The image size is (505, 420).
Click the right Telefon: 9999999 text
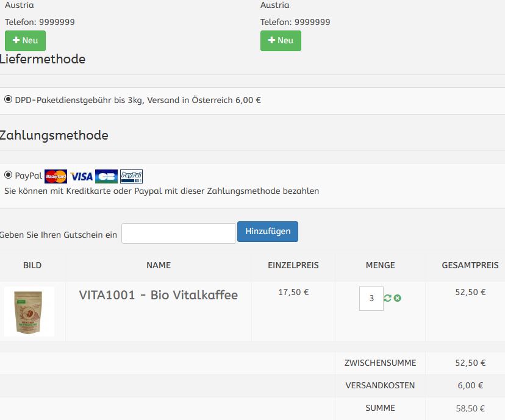[x=295, y=22]
